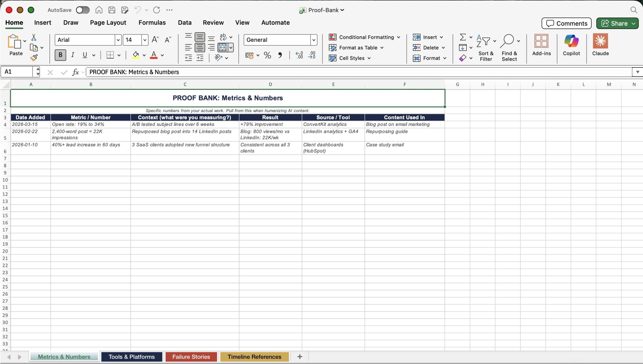
Task: Click the Increase Font Size icon
Action: pyautogui.click(x=155, y=40)
